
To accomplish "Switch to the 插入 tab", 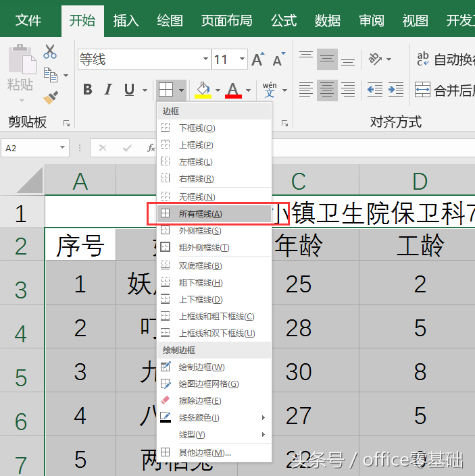I will click(x=126, y=21).
